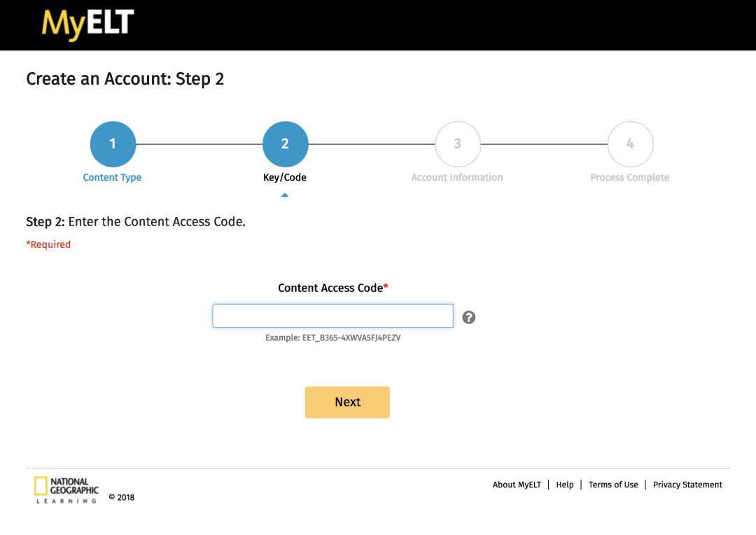Click the Content Access Code label

[x=332, y=288]
